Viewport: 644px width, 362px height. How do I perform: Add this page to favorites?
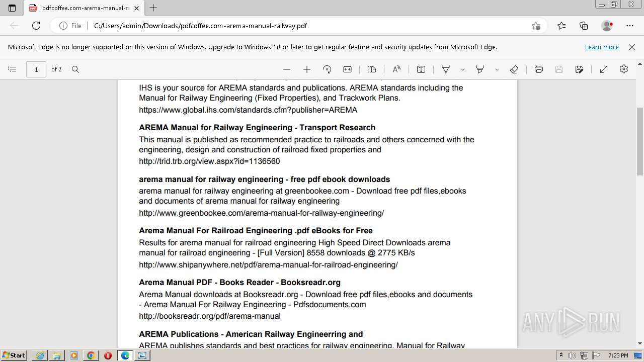point(536,26)
